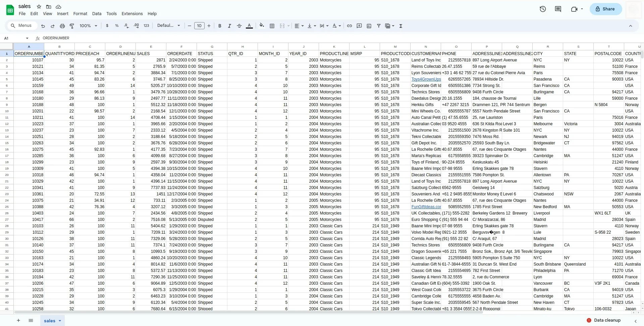
Task: Click the Redo icon
Action: (x=53, y=26)
